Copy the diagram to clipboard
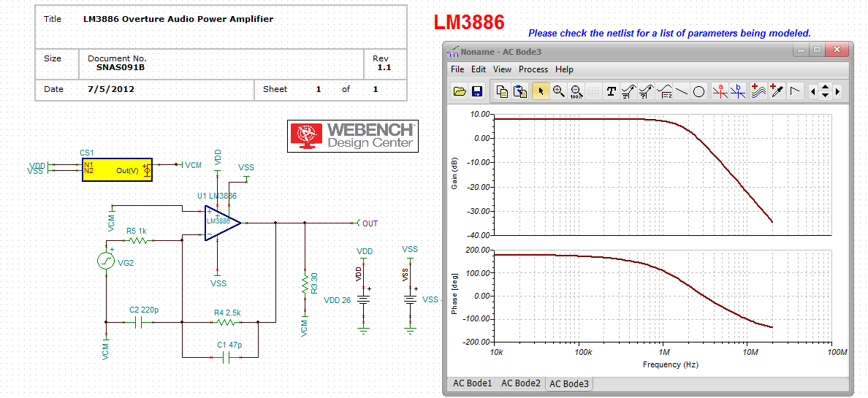The width and height of the screenshot is (868, 398). [x=502, y=91]
